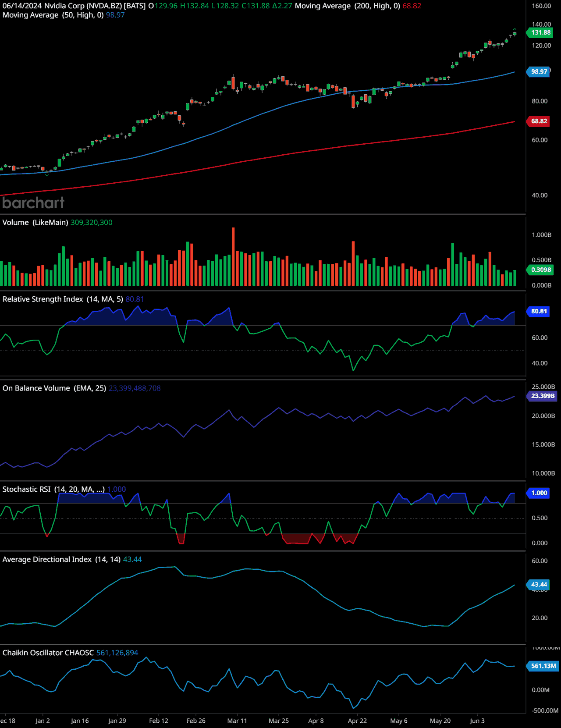Click the blue 80.81 RSI axis tag
The image size is (561, 728).
[538, 311]
